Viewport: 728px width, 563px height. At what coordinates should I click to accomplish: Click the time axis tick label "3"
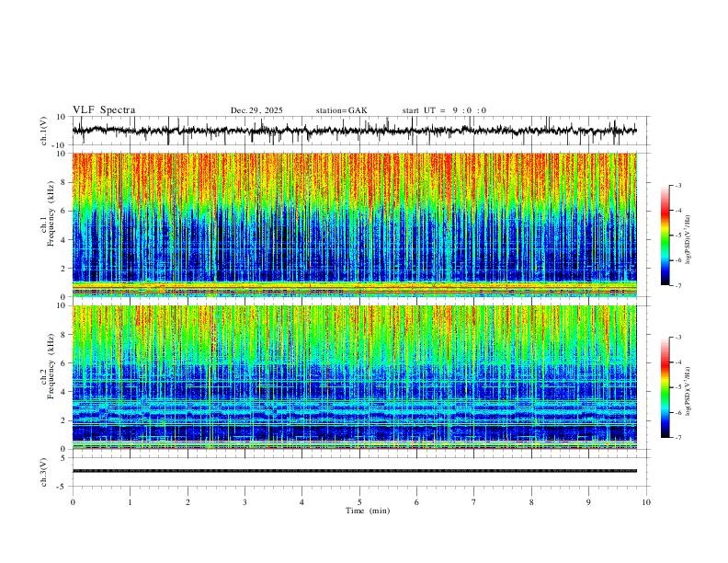coord(245,502)
